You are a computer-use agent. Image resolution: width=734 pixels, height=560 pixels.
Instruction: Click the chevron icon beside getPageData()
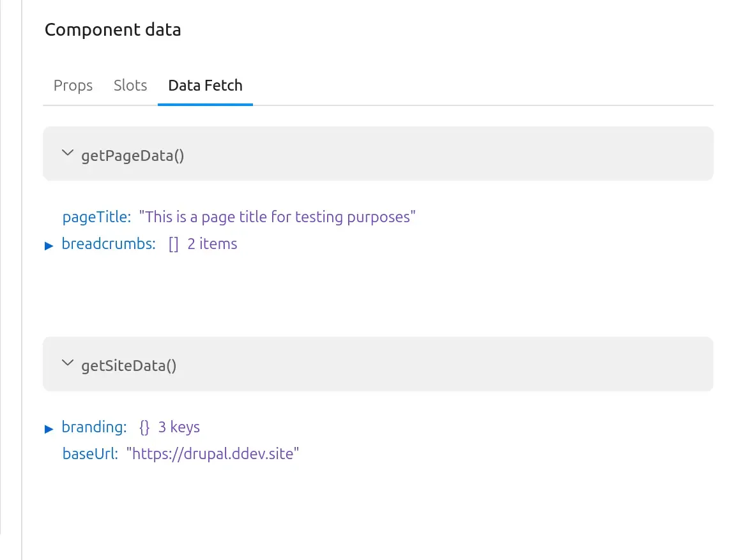67,153
